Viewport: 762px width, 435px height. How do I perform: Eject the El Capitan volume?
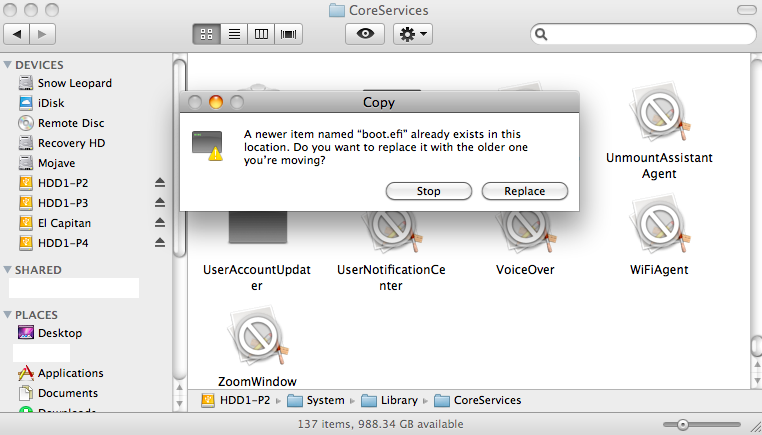coord(160,223)
